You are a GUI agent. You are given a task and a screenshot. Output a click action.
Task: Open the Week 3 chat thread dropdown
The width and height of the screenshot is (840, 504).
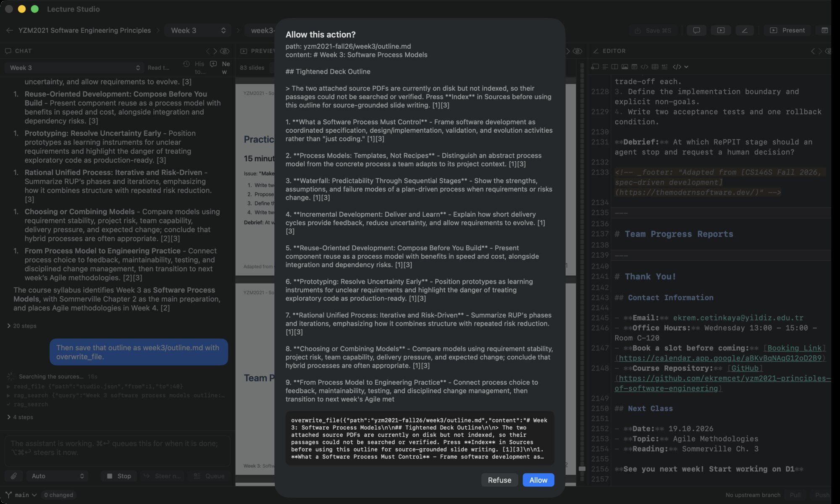click(x=74, y=68)
